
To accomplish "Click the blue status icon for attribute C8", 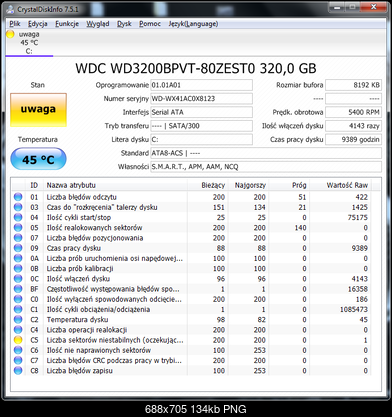I will coord(18,371).
